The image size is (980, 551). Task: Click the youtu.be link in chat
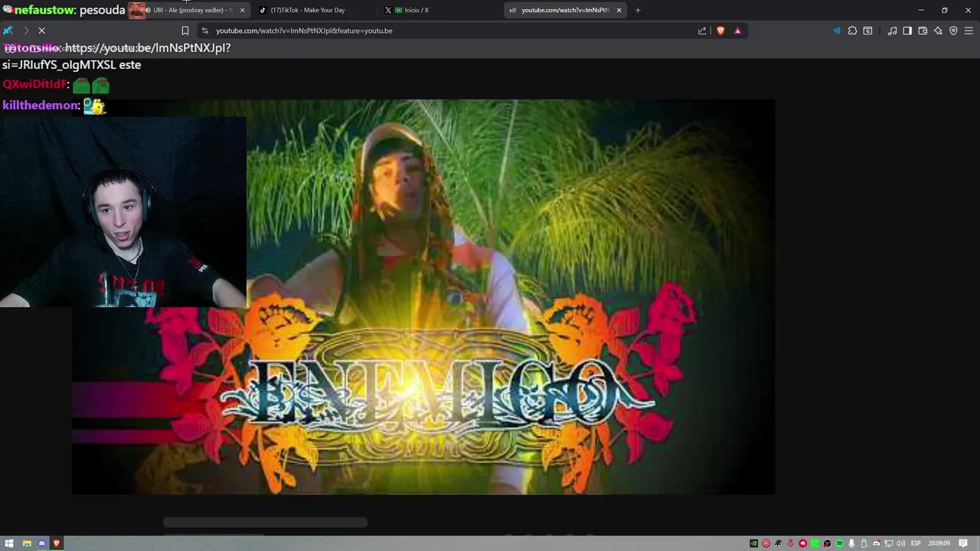pyautogui.click(x=148, y=47)
